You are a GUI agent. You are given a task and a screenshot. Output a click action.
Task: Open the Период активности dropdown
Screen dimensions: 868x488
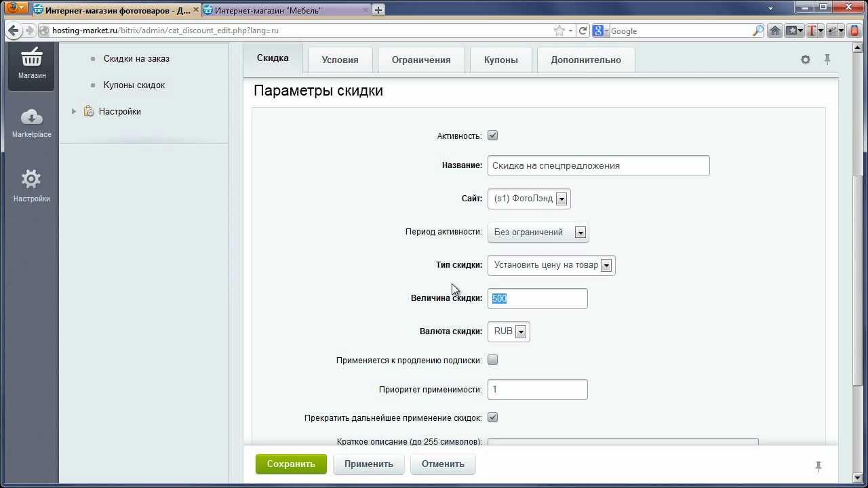[538, 232]
